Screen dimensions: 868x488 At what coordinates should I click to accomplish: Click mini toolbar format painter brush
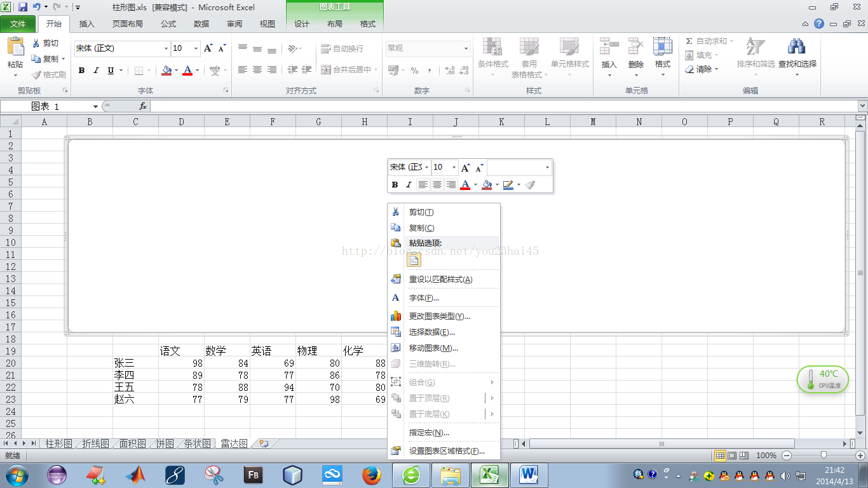tap(531, 185)
